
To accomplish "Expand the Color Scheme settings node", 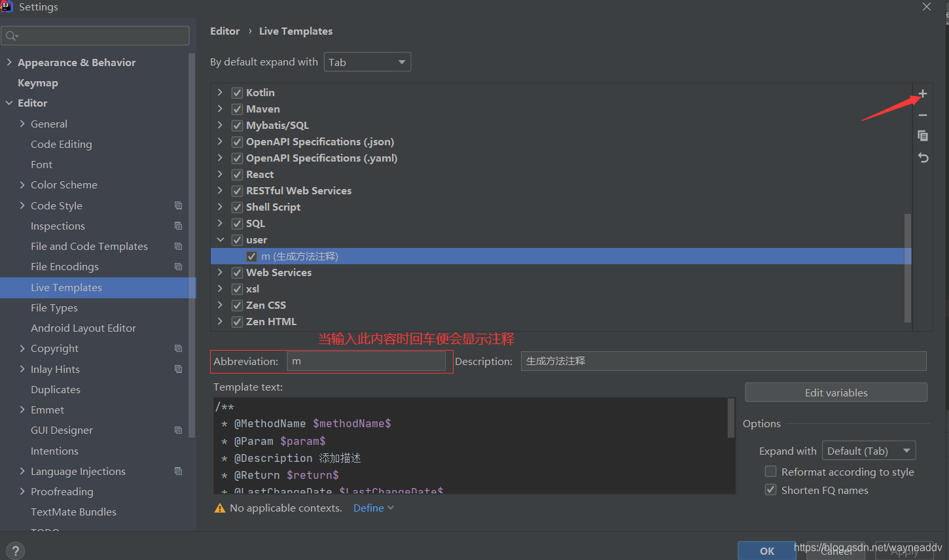I will click(x=22, y=184).
